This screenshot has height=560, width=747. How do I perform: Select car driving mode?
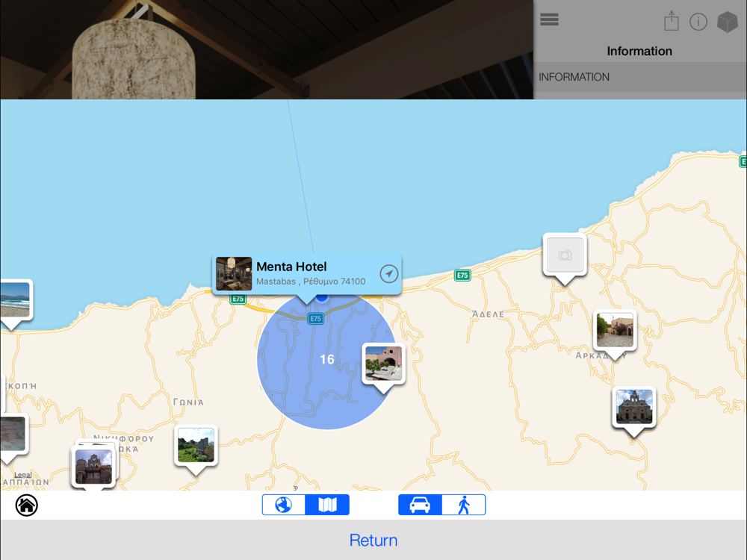(x=420, y=505)
